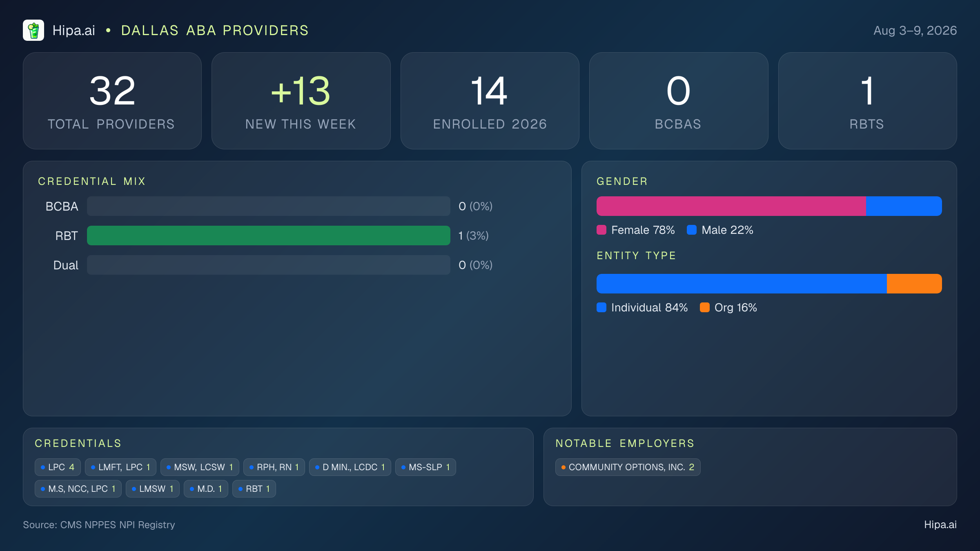Select the COMMUNITY OPTIONS, INC. 2 chip
This screenshot has width=980, height=551.
point(628,467)
